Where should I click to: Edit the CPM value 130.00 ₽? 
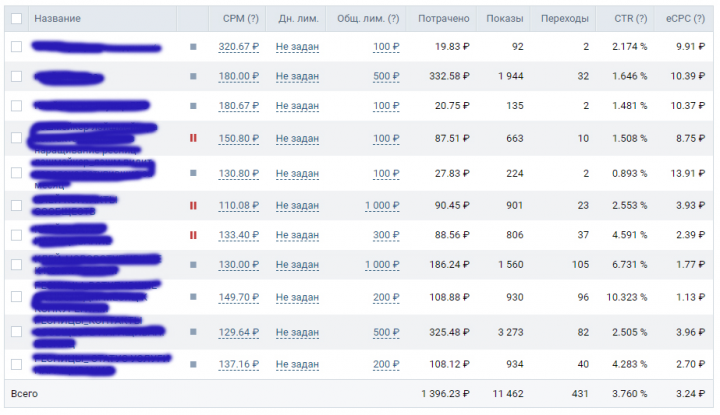[x=239, y=265]
